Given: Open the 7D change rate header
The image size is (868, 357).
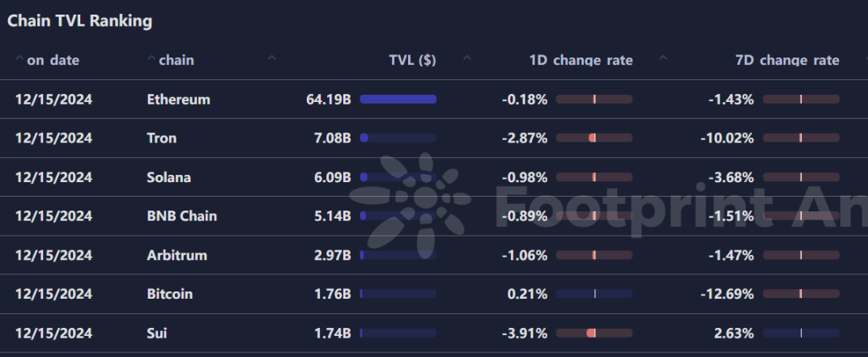Looking at the screenshot, I should 787,61.
